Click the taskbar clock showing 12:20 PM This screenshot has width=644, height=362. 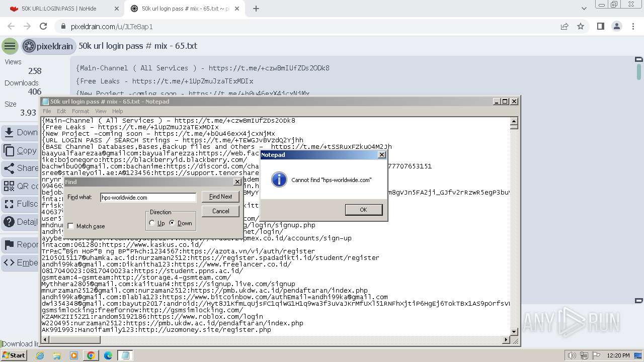[618, 355]
